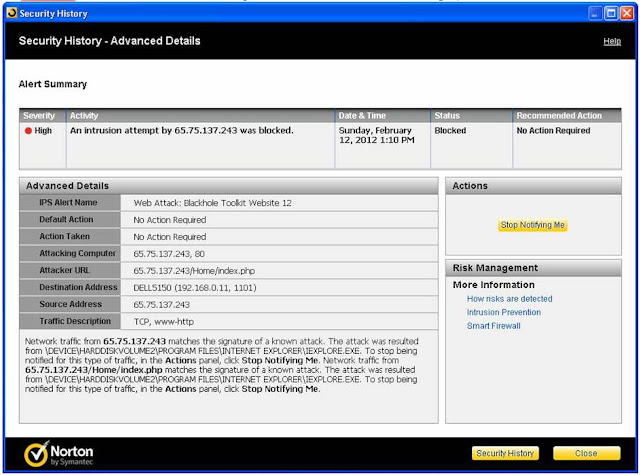Click the Security History button
The image size is (640, 475).
pos(505,453)
